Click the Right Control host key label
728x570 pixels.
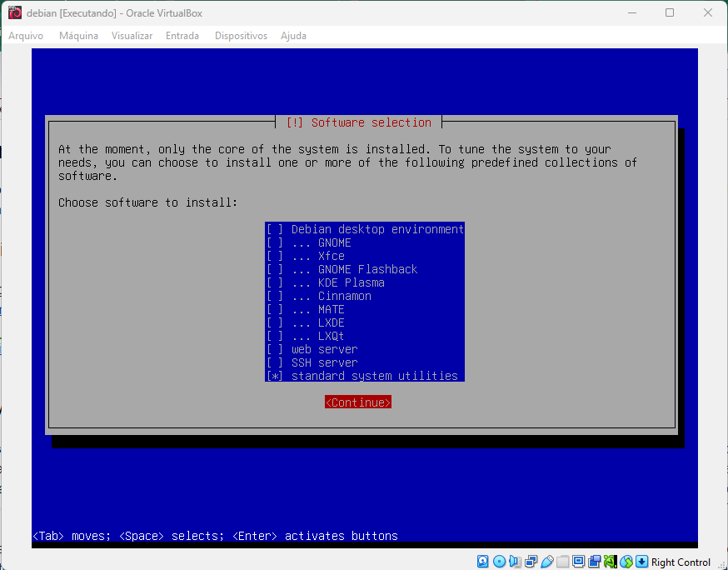pyautogui.click(x=681, y=562)
